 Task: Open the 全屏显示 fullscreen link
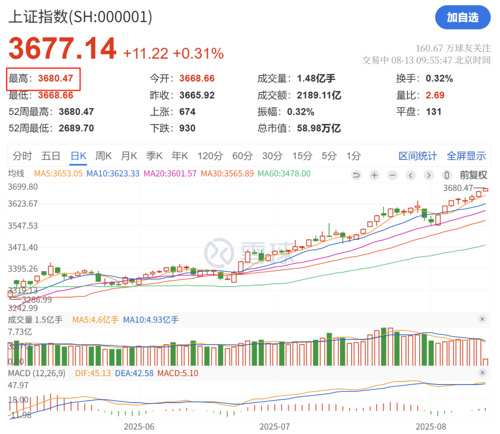click(x=466, y=156)
